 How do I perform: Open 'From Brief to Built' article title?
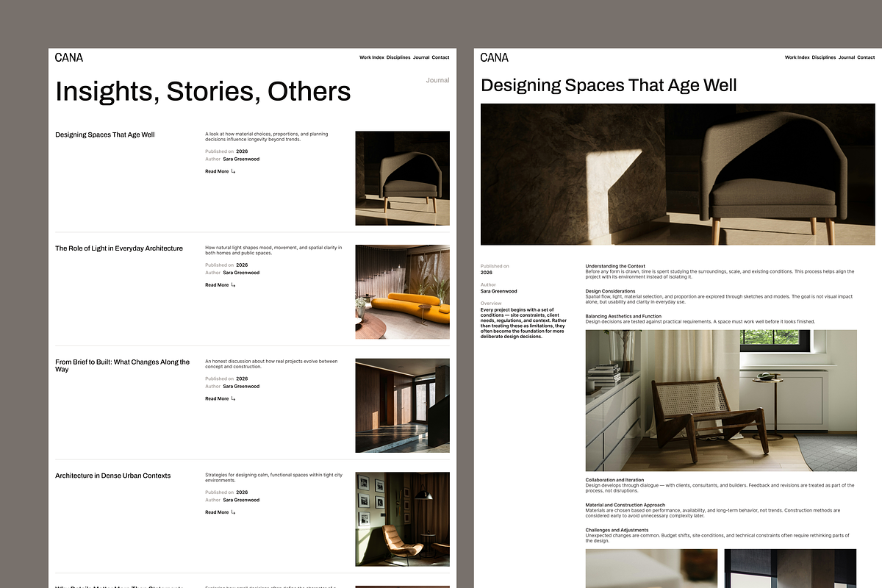[x=123, y=365]
